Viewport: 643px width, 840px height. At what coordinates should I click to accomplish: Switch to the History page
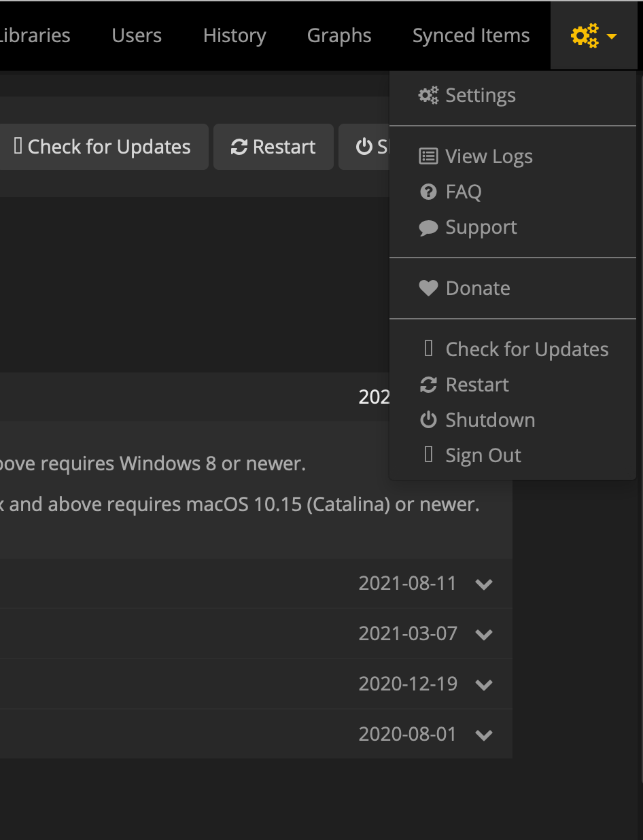tap(234, 35)
